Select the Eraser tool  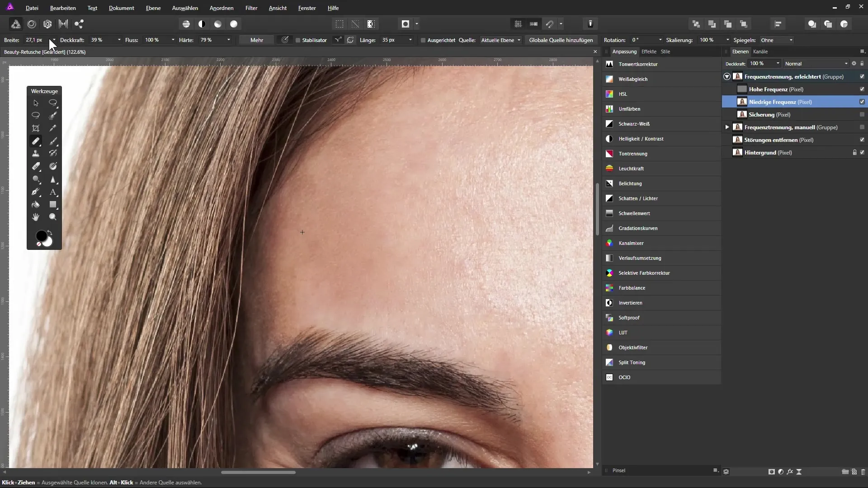pos(36,166)
